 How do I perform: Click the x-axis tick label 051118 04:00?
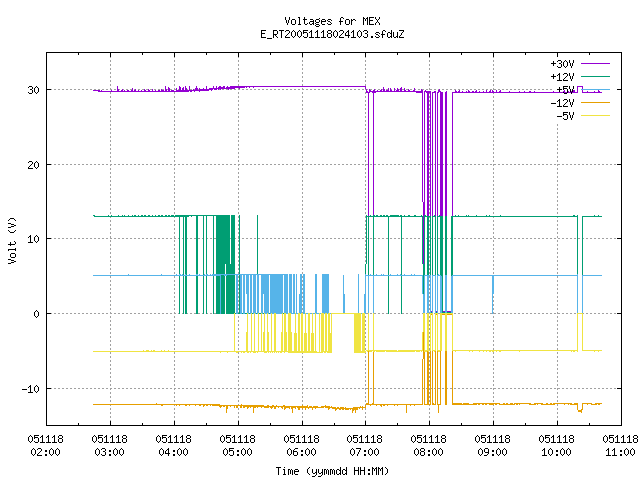tap(173, 445)
